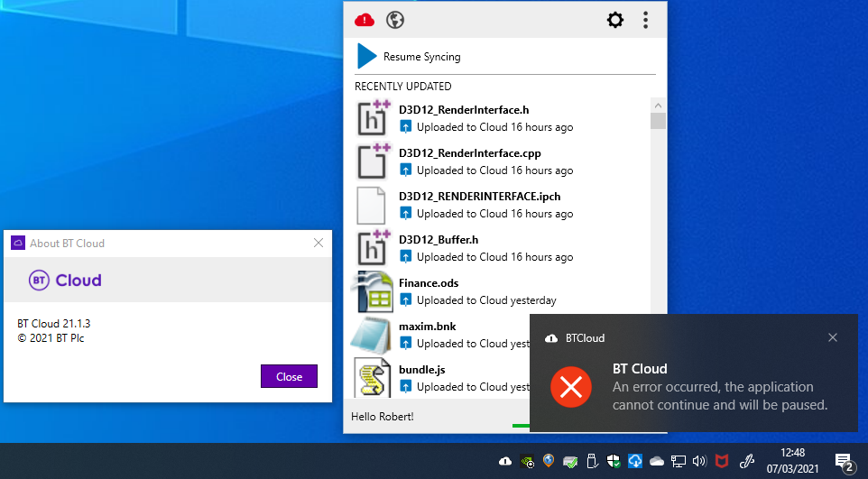Click the scroll up arrow in file list
This screenshot has width=868, height=479.
click(658, 103)
